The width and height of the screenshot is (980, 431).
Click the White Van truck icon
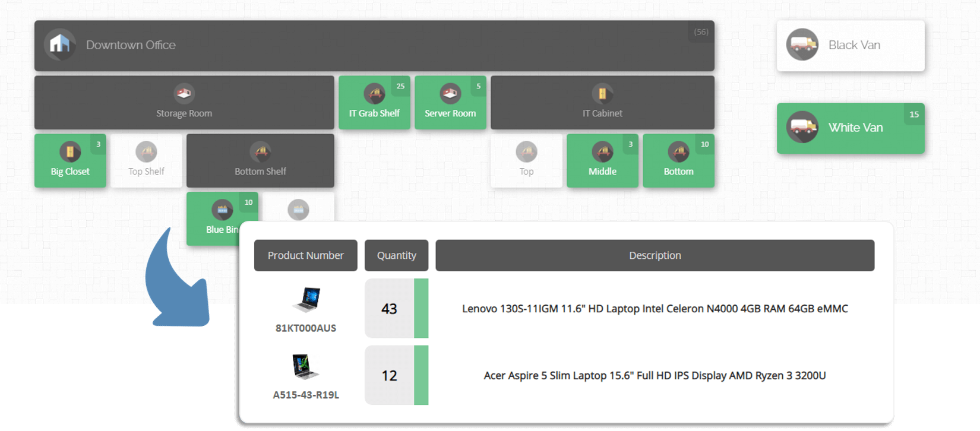(802, 127)
